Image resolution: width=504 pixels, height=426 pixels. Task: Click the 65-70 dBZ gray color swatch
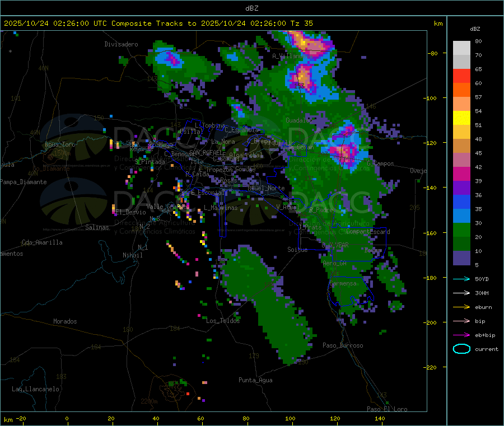[461, 62]
